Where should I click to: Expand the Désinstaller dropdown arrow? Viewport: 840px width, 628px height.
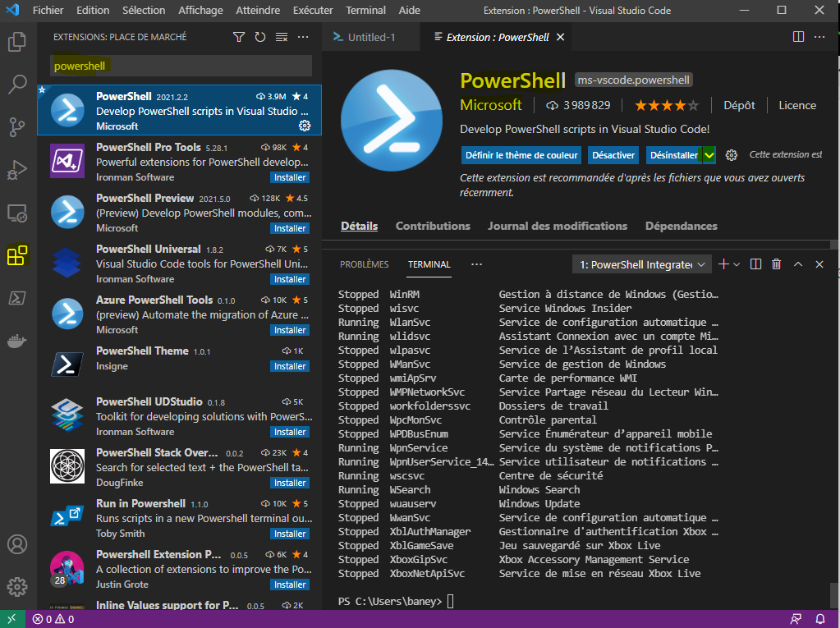pos(709,155)
